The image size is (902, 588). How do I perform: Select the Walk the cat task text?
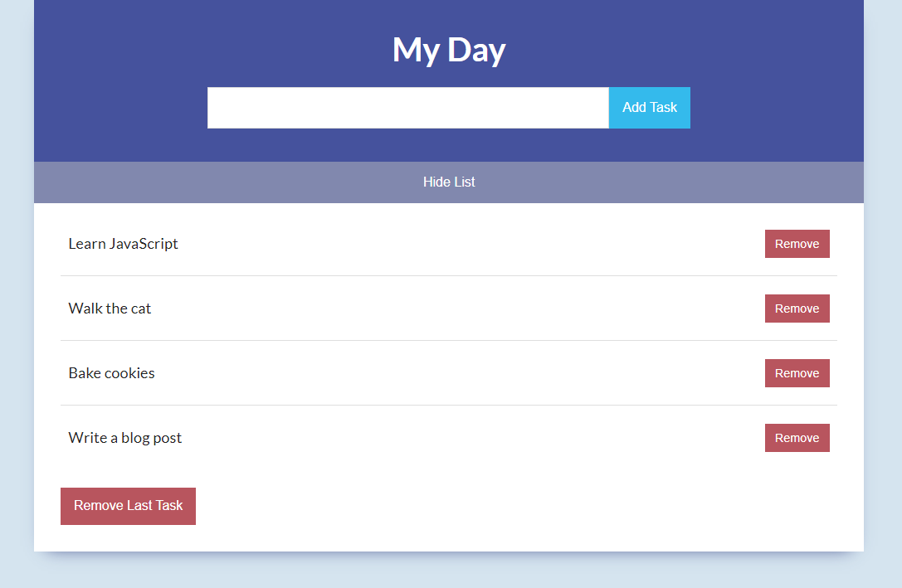tap(110, 309)
